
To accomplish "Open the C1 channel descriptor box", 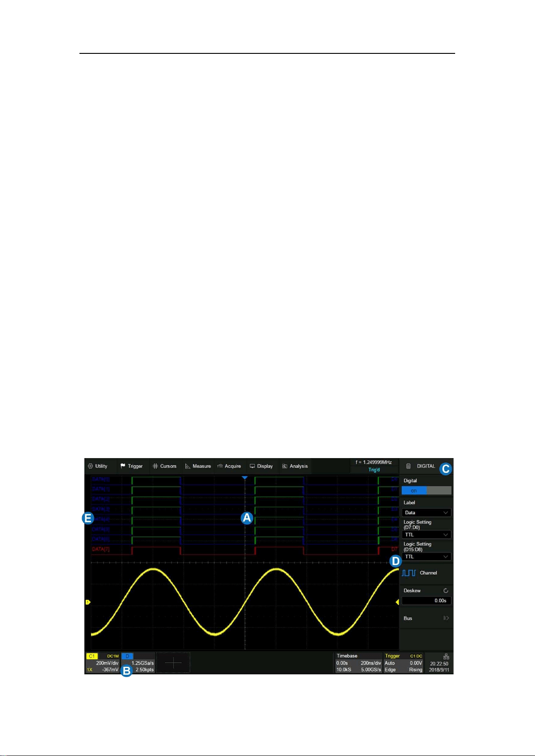I will pyautogui.click(x=103, y=663).
